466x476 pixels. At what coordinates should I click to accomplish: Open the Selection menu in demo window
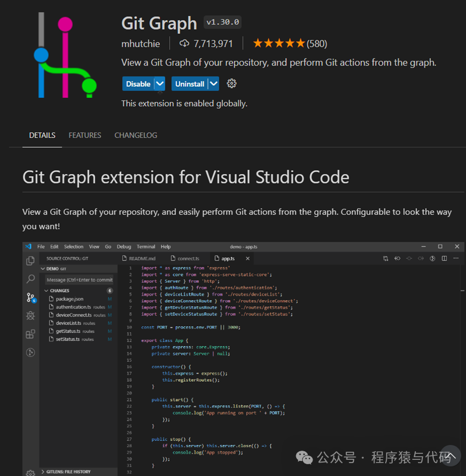tap(73, 247)
